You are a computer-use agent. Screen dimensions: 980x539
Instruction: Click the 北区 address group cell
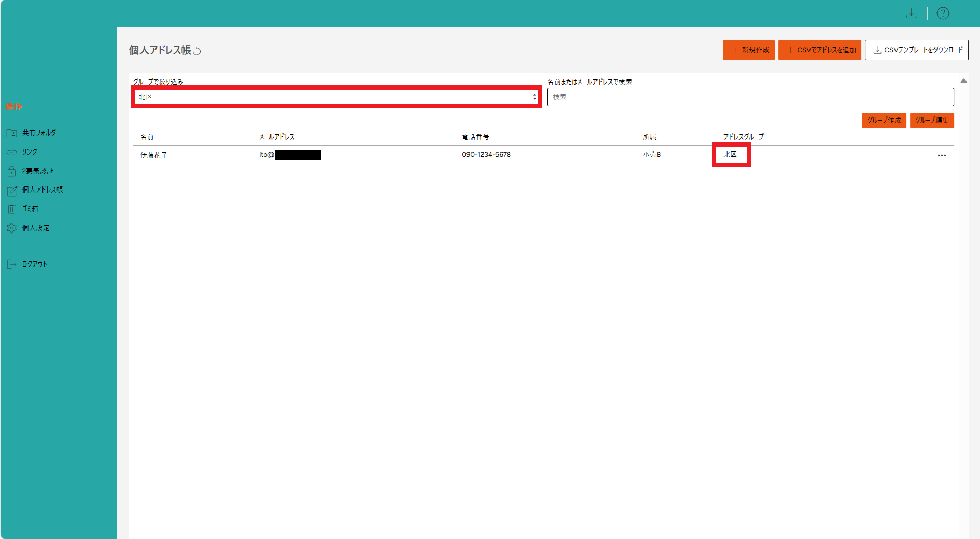pyautogui.click(x=730, y=155)
